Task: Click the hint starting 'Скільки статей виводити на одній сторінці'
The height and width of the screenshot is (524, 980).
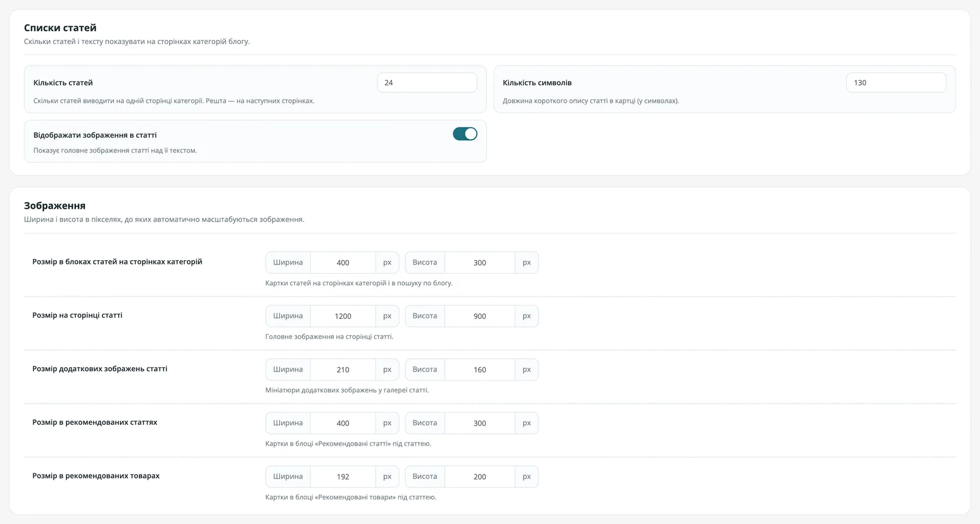Action: coord(174,101)
